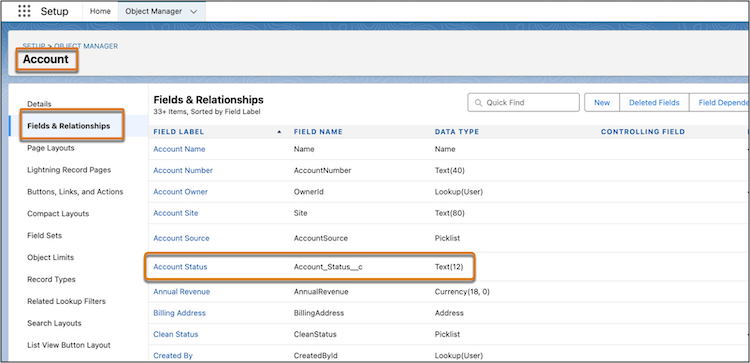750x363 pixels.
Task: Open the Account Site field
Action: pos(176,213)
